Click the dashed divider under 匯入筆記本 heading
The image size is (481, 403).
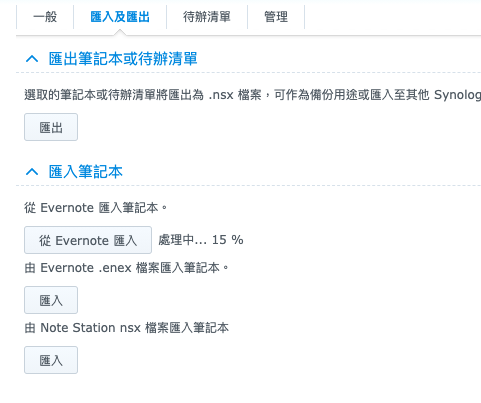248,185
